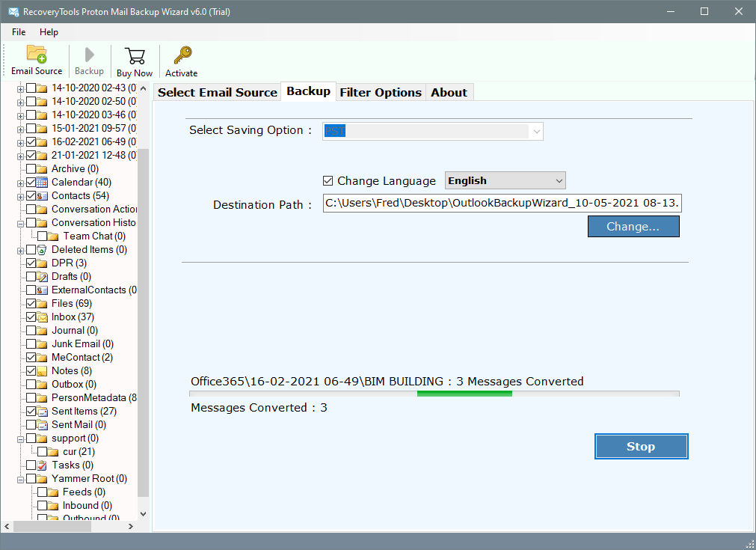Select the Files folder icon
The height and width of the screenshot is (550, 756).
pyautogui.click(x=42, y=304)
